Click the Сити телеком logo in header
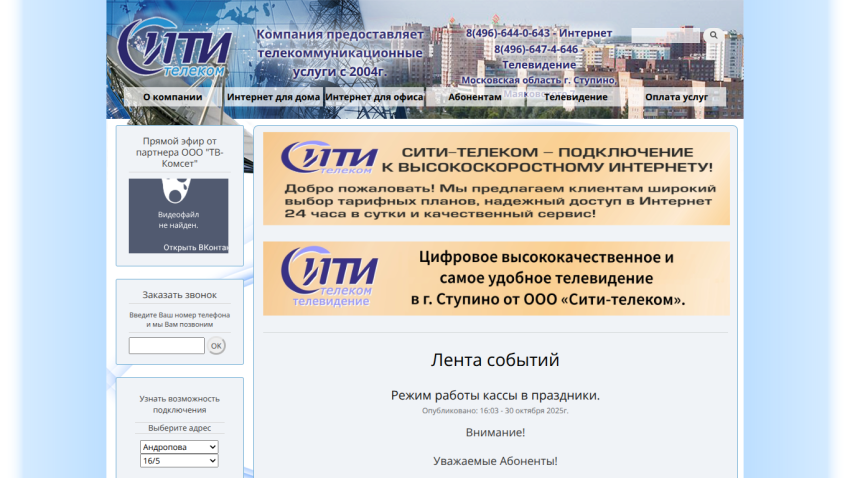The width and height of the screenshot is (850, 478). [175, 48]
